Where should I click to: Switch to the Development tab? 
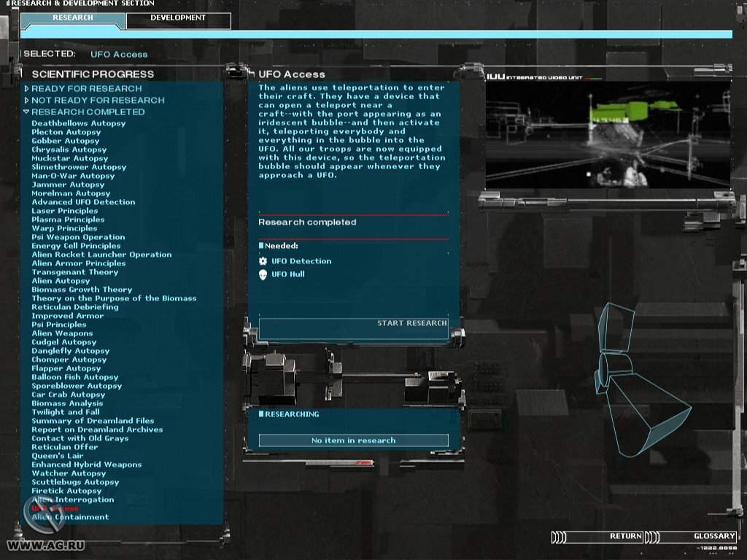[178, 18]
